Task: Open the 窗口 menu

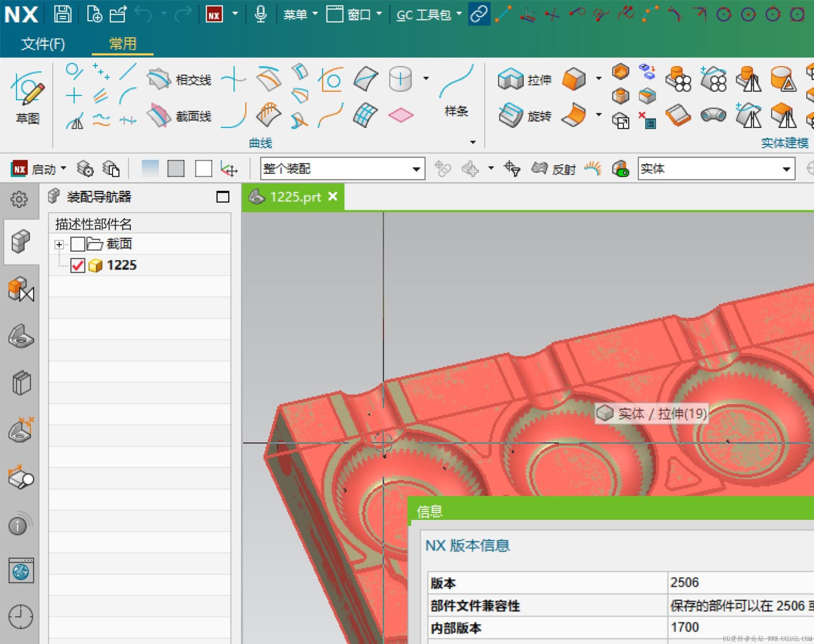Action: 354,15
